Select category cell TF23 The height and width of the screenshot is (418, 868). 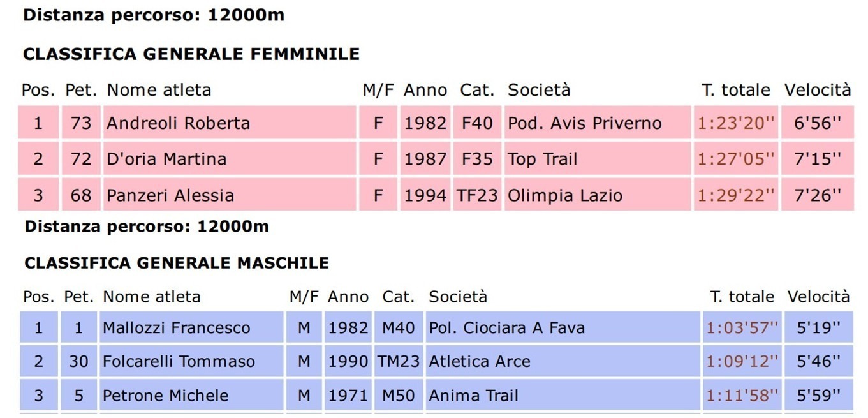tap(477, 195)
